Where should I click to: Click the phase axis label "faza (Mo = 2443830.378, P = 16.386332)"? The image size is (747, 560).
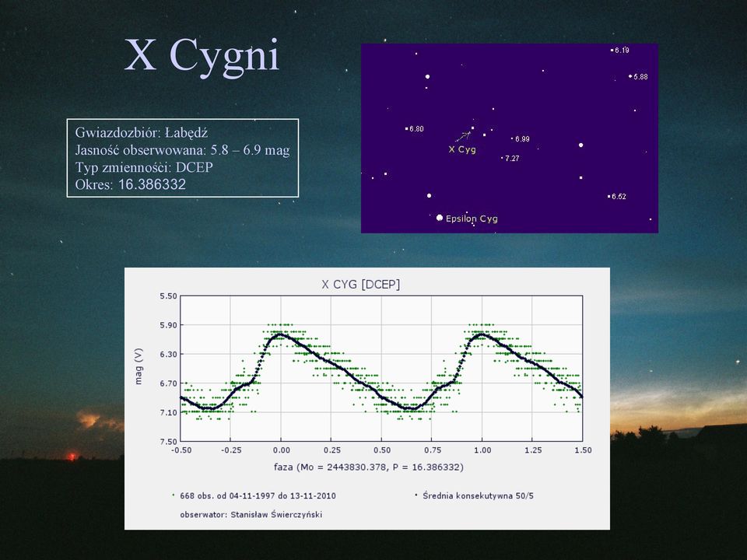[369, 467]
